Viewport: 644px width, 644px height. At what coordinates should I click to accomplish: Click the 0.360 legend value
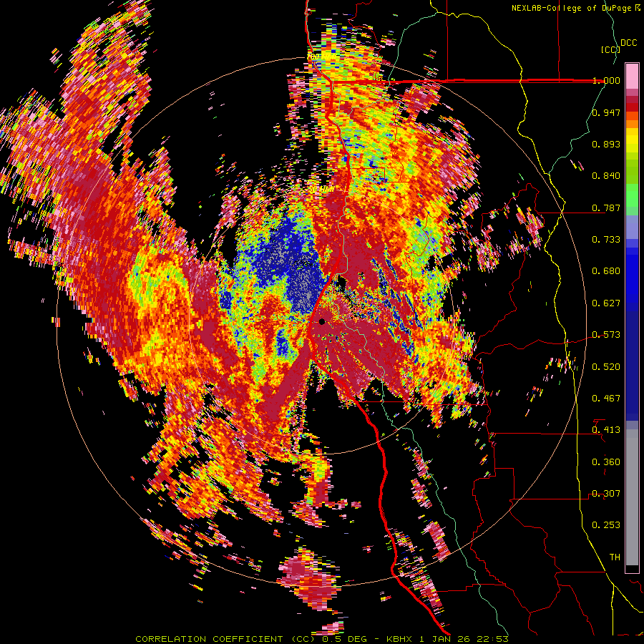pyautogui.click(x=606, y=462)
